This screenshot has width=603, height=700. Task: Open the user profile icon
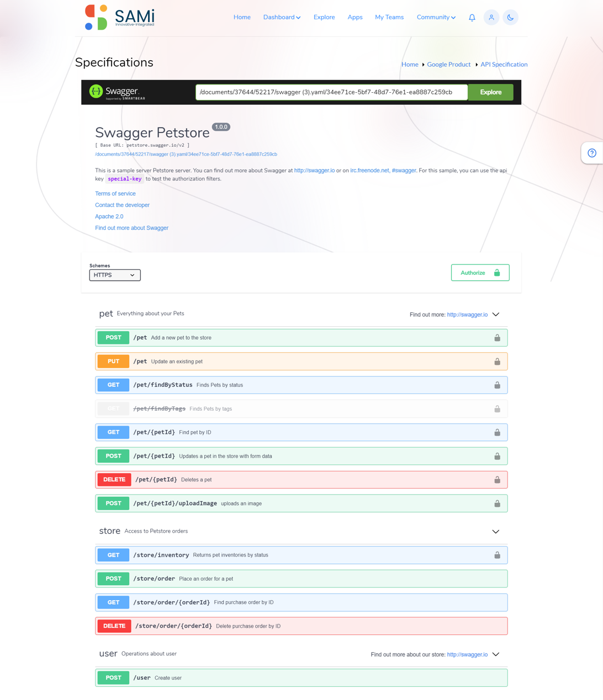(491, 18)
